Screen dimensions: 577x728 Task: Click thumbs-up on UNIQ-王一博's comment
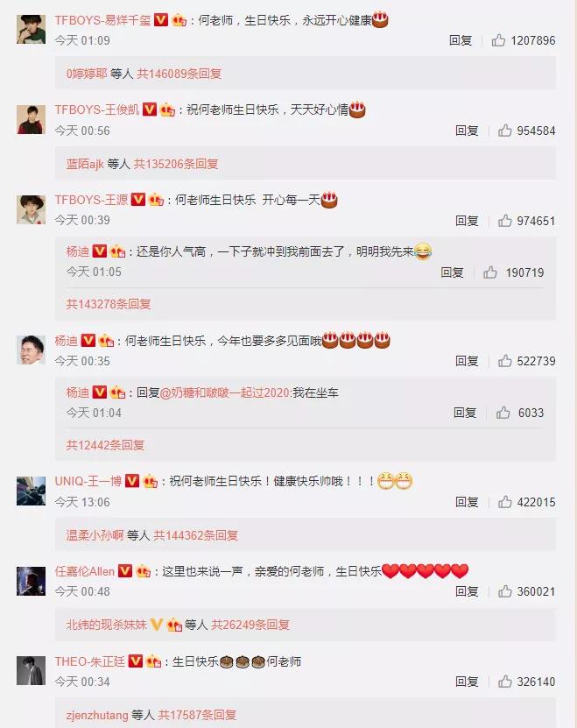(505, 502)
